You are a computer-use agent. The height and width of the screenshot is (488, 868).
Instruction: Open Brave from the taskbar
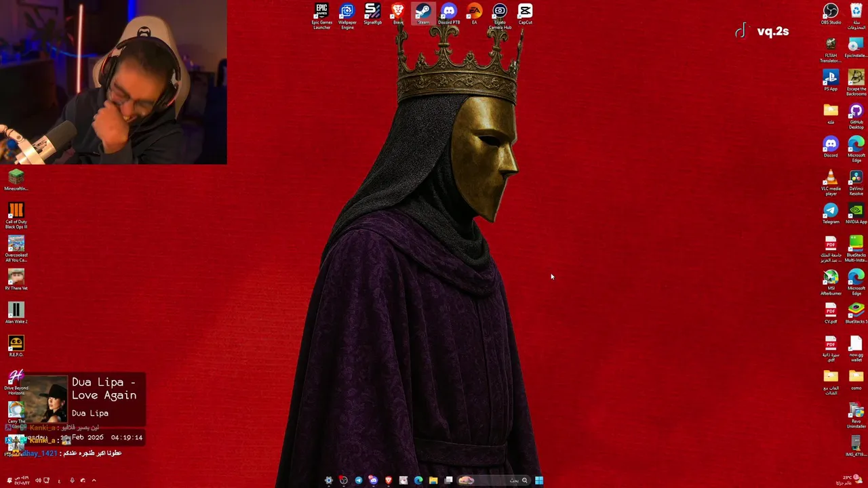(389, 481)
